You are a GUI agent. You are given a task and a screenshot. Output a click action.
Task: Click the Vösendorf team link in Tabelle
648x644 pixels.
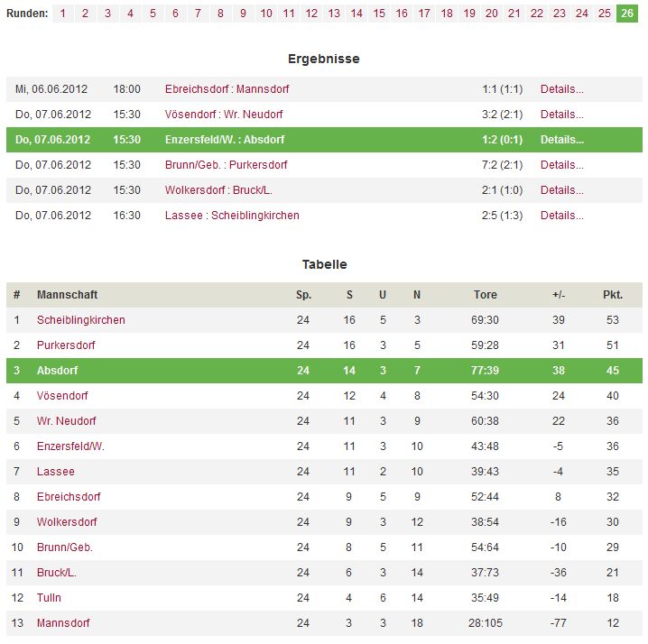coord(62,396)
